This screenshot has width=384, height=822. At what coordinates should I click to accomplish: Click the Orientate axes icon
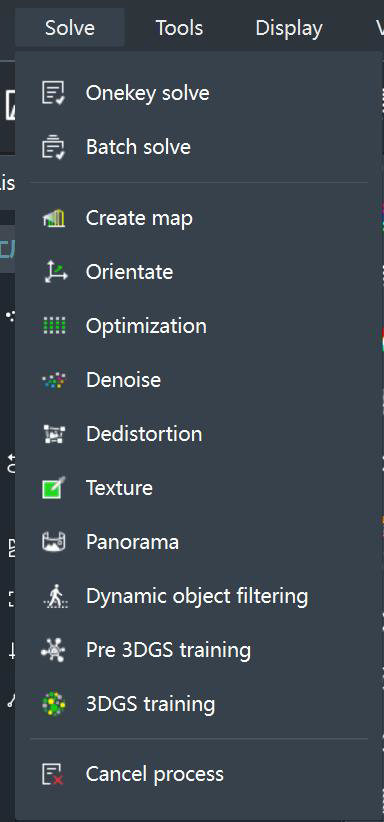[55, 272]
